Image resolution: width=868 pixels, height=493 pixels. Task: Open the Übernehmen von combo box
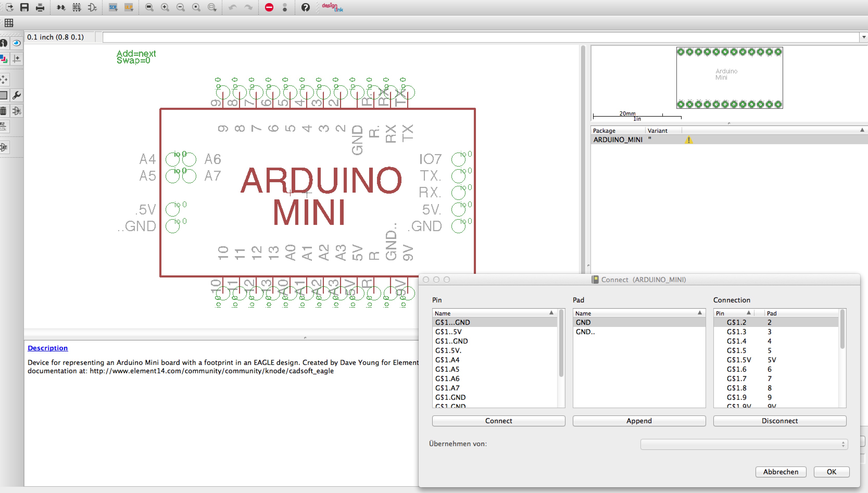744,444
